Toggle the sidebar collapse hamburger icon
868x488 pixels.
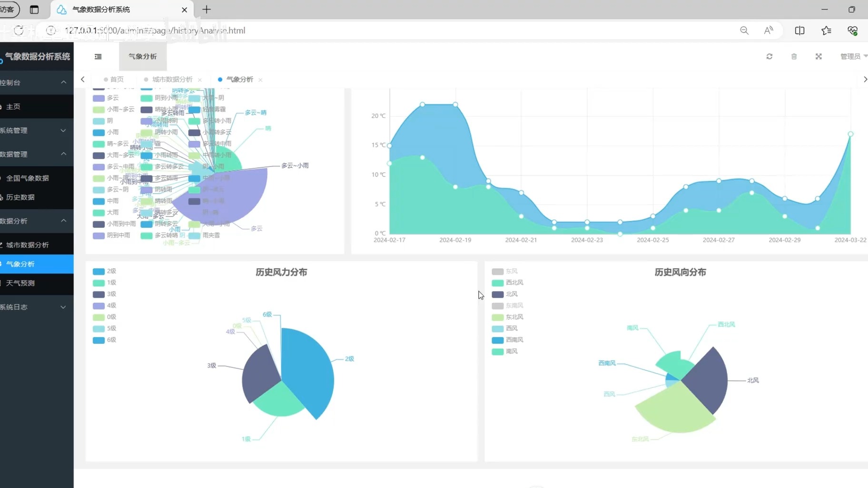pyautogui.click(x=98, y=57)
